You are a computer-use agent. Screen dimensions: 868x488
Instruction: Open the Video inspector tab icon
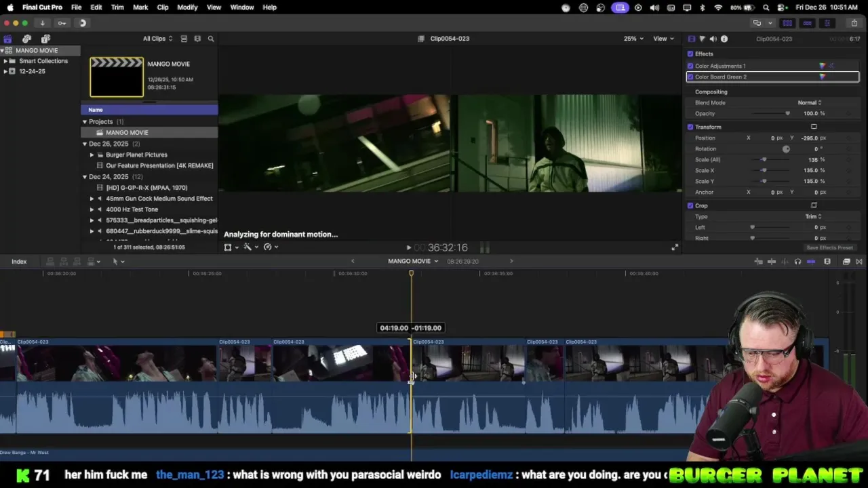pos(691,39)
